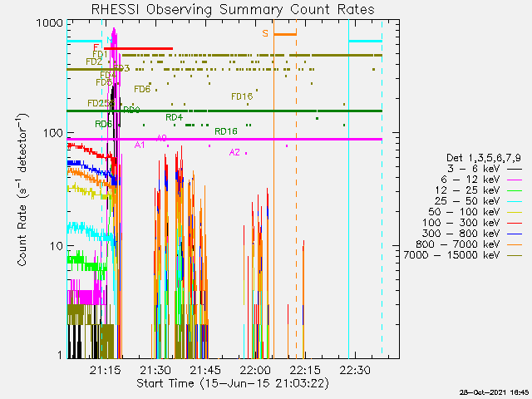Click the FD256 flag label
532x399 pixels.
coord(100,103)
